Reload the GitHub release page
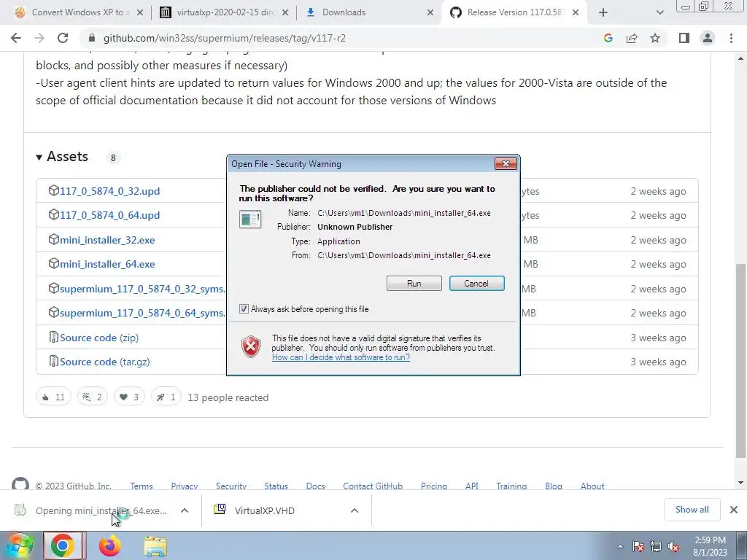 coord(63,38)
